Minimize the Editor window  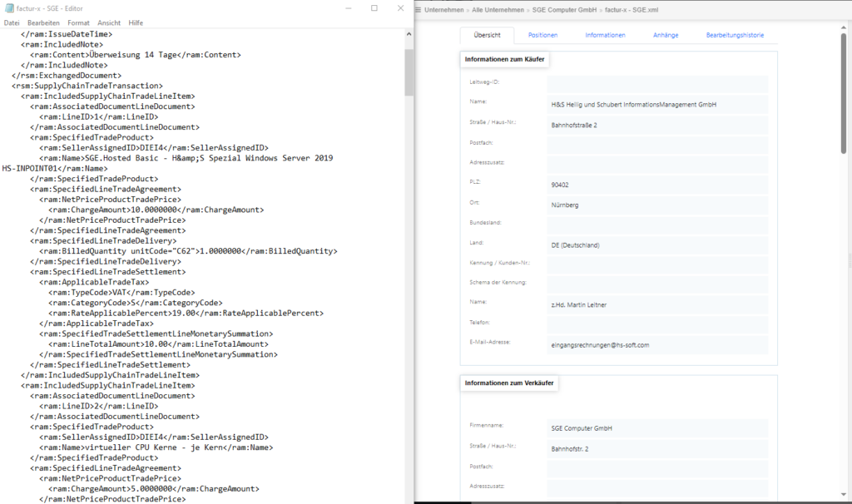(349, 8)
